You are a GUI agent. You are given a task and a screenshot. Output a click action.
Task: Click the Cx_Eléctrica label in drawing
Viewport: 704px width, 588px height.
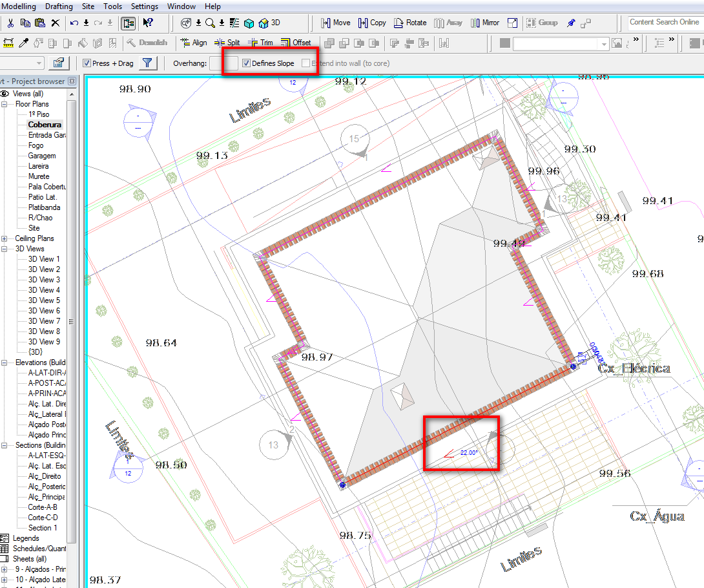point(634,368)
